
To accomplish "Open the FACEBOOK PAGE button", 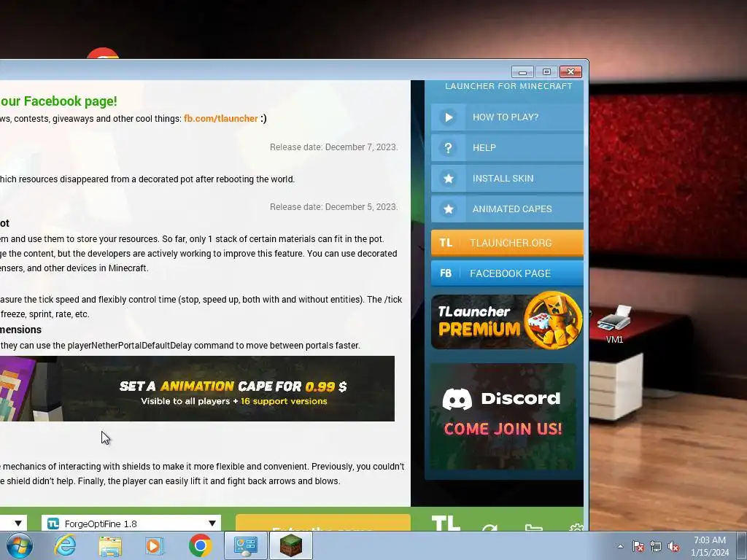I will click(x=507, y=273).
